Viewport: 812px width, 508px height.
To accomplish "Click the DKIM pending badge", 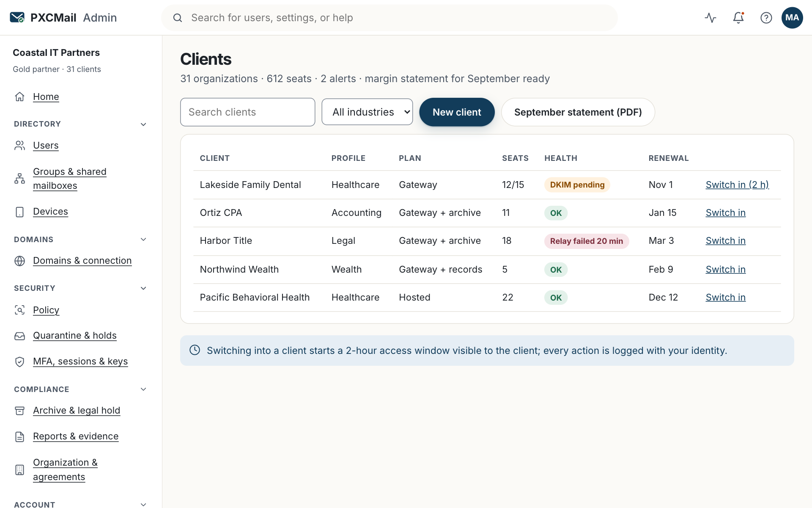I will (577, 185).
